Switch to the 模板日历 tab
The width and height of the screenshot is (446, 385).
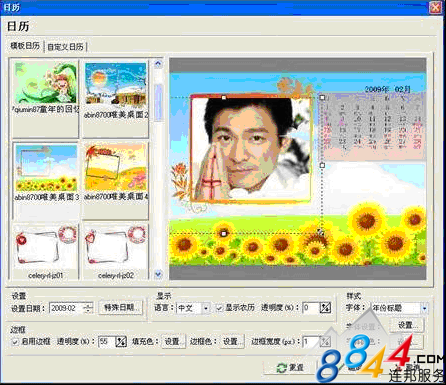pos(25,46)
